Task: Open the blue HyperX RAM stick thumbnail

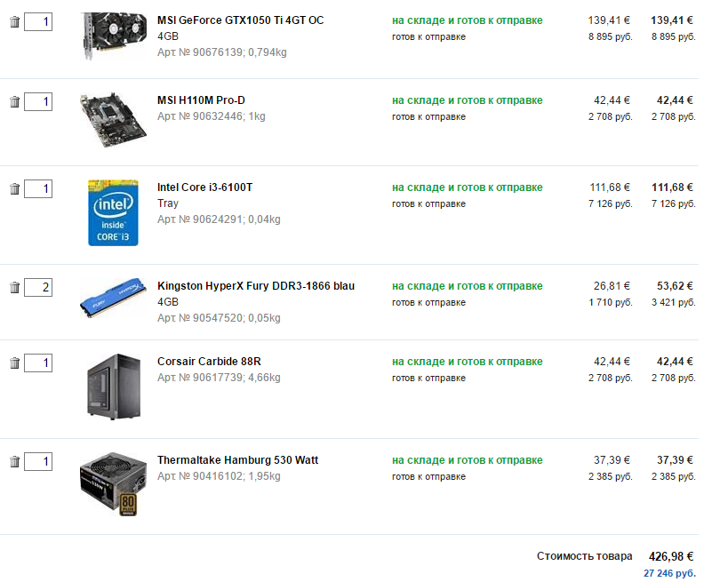Action: (113, 298)
